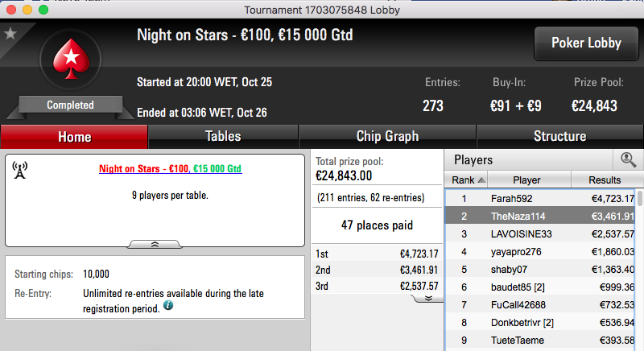644x351 pixels.
Task: Click the green macOS zoom button
Action: (x=43, y=10)
